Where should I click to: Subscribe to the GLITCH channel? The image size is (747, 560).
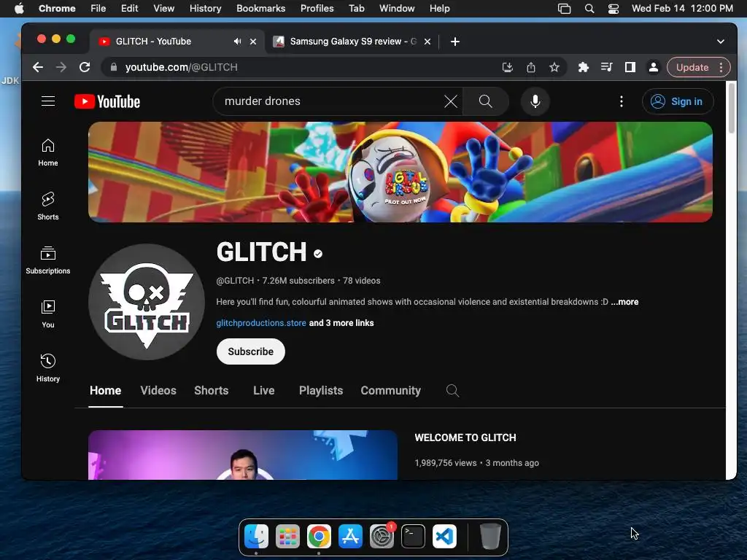[x=251, y=351]
